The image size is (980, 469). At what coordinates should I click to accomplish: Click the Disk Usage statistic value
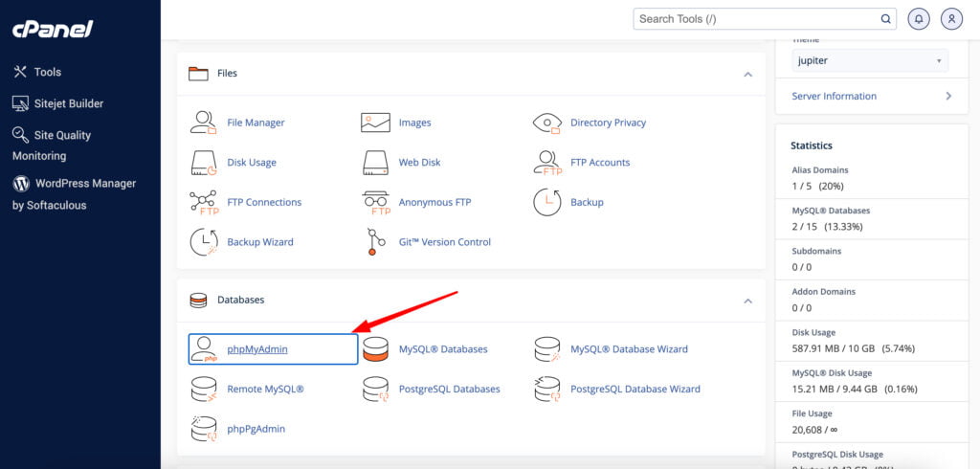(853, 349)
